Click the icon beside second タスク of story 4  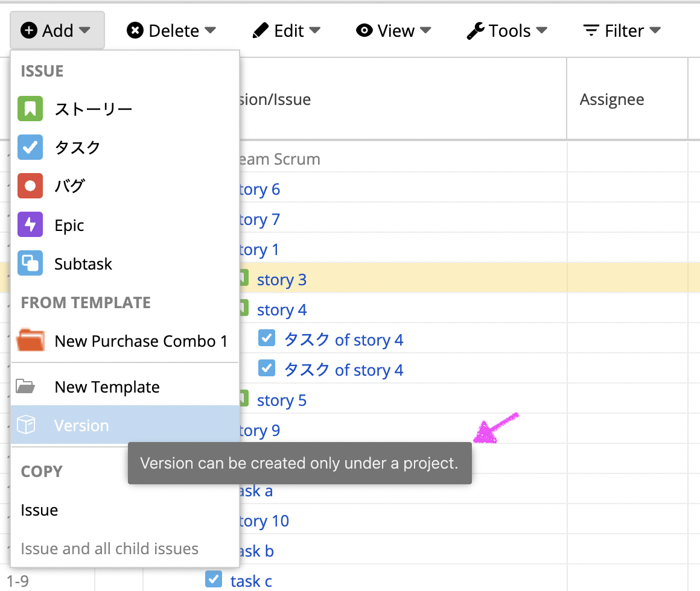(266, 368)
